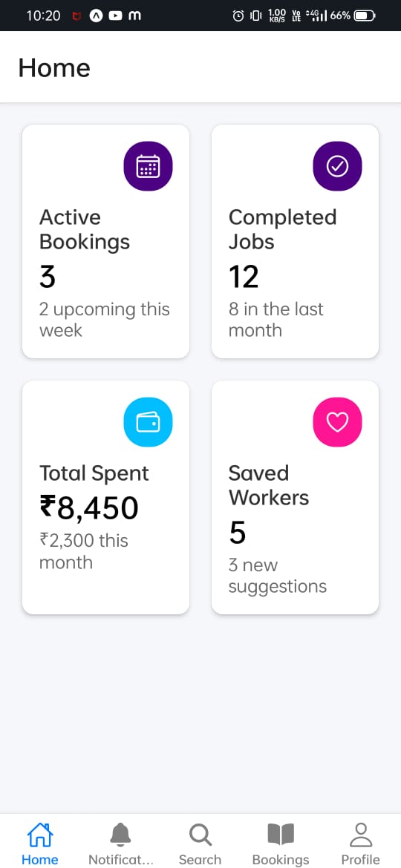Tap the checkmark icon on Completed Jobs
This screenshot has height=868, width=401.
tap(337, 166)
